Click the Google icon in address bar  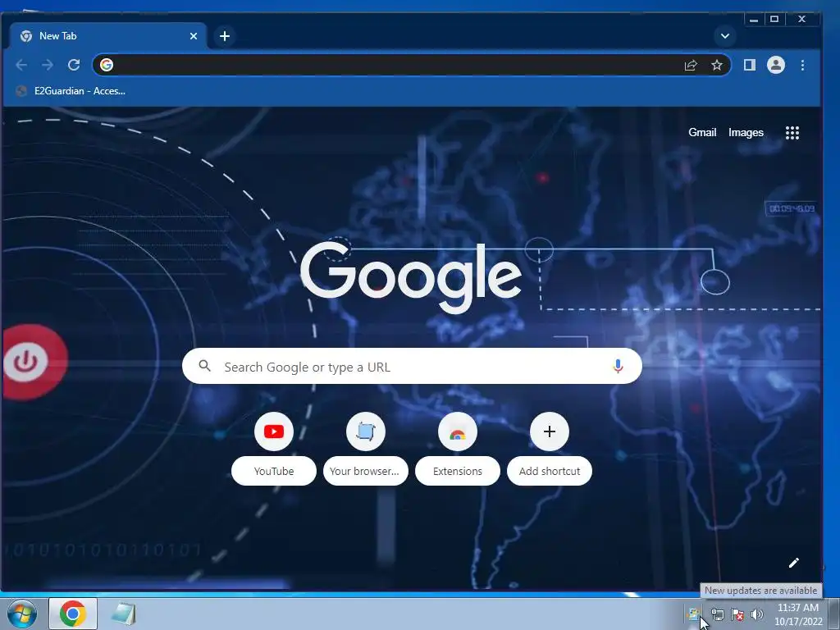coord(107,65)
